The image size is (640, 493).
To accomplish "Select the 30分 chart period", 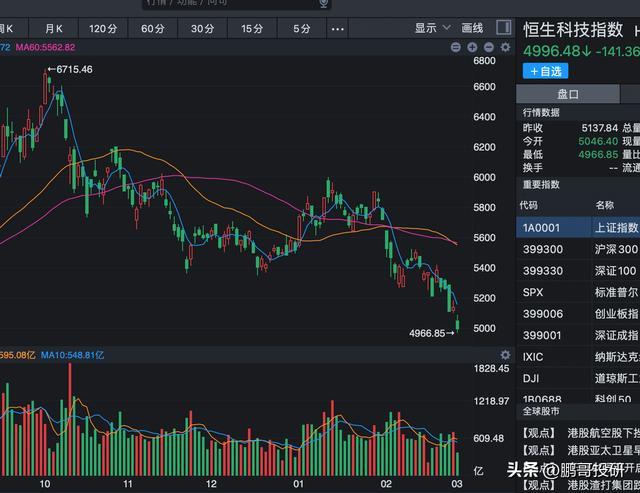I will [202, 28].
